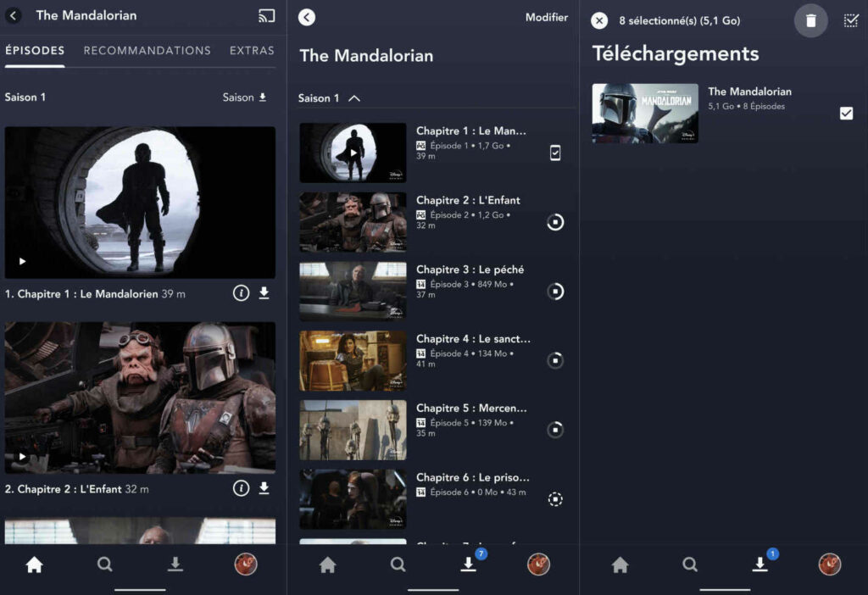Tap The Mandalorian title in Téléchargements list
This screenshot has width=868, height=595.
click(749, 92)
